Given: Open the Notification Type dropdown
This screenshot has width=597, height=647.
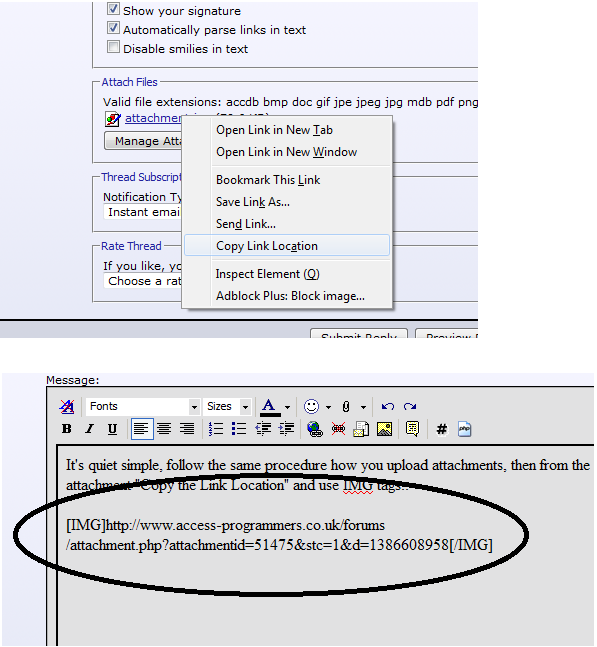Looking at the screenshot, I should (142, 212).
